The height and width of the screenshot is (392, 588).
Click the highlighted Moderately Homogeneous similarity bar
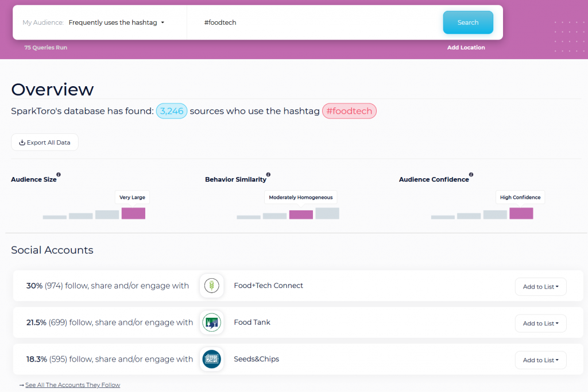point(301,214)
